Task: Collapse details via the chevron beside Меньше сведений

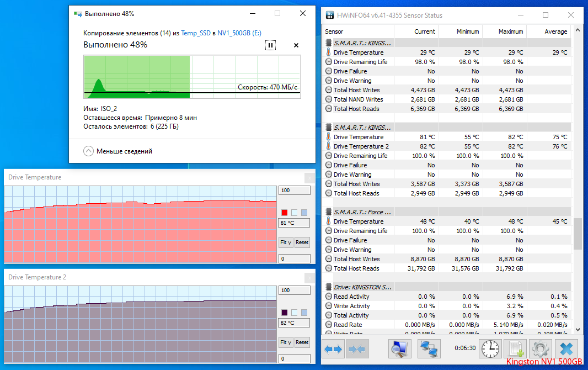Action: point(88,151)
